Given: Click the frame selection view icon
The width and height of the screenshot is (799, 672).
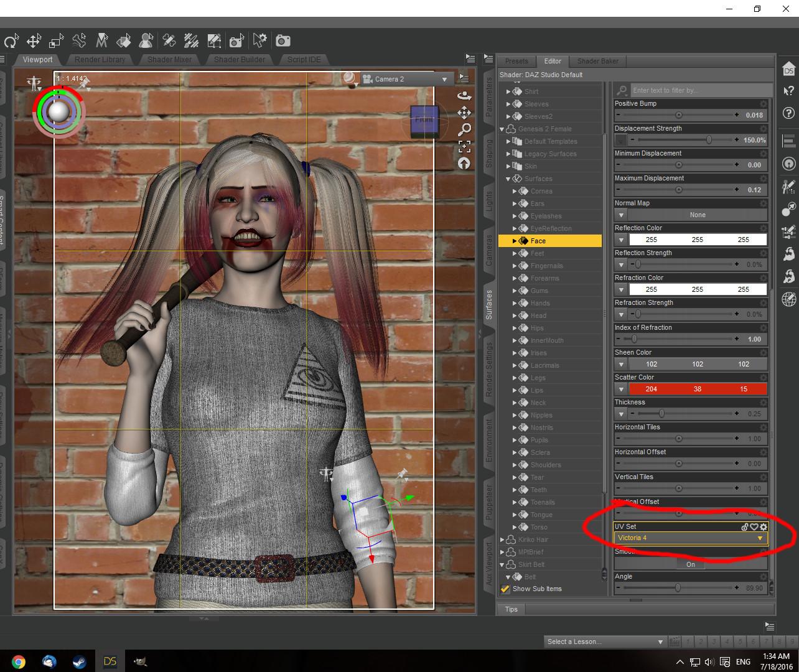Looking at the screenshot, I should coord(464,146).
